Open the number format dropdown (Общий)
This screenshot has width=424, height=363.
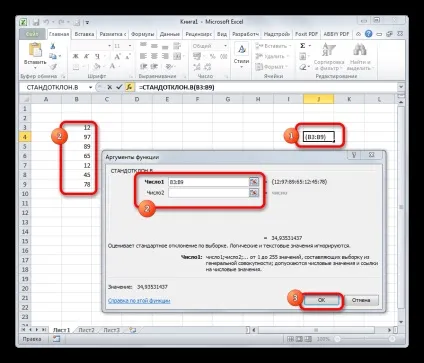pyautogui.click(x=226, y=46)
